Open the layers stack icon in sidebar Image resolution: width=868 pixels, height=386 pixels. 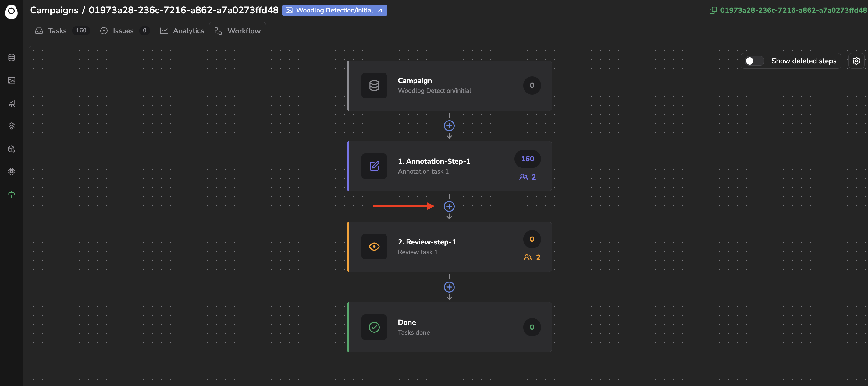(x=12, y=126)
